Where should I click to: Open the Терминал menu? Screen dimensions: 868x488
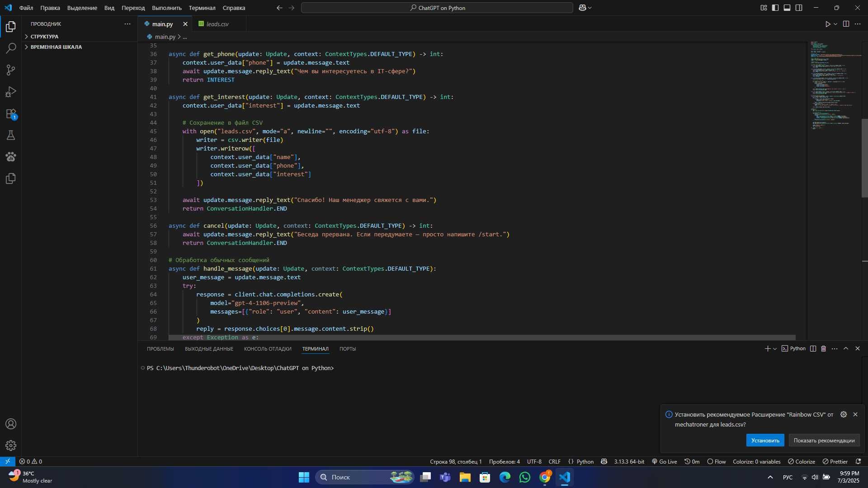pyautogui.click(x=202, y=8)
